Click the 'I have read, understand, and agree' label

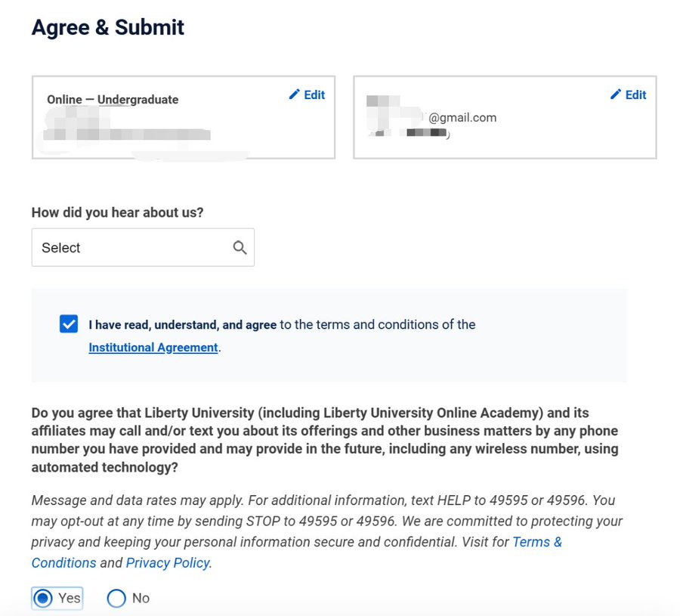183,324
